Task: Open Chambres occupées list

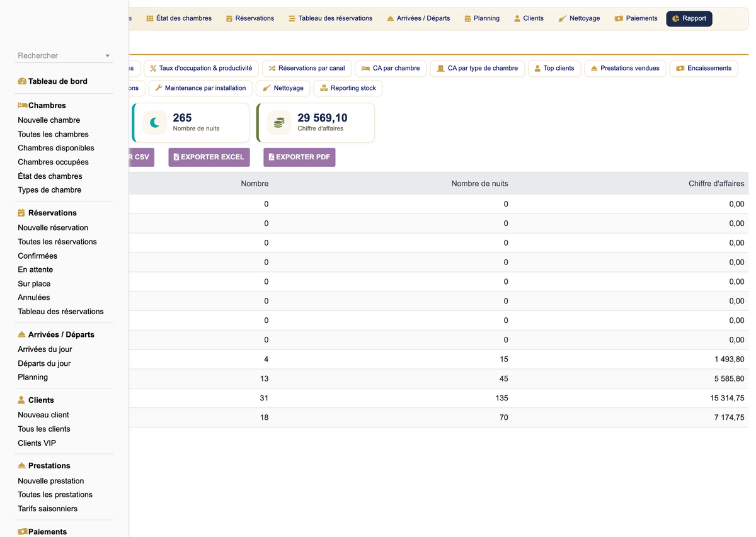Action: (54, 162)
